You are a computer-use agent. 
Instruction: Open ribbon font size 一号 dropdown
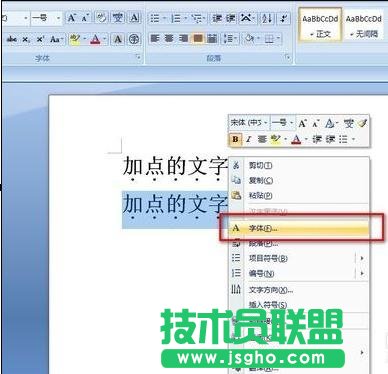point(59,18)
